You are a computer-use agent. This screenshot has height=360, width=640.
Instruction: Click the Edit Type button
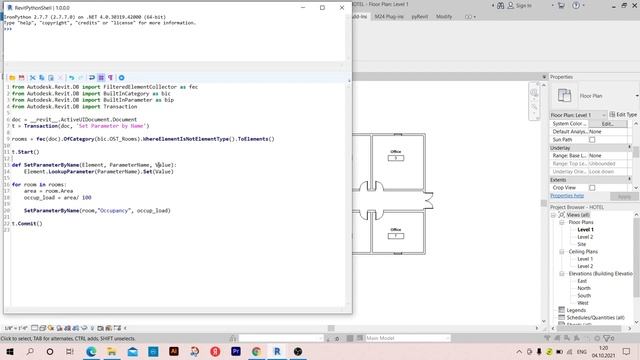(623, 115)
